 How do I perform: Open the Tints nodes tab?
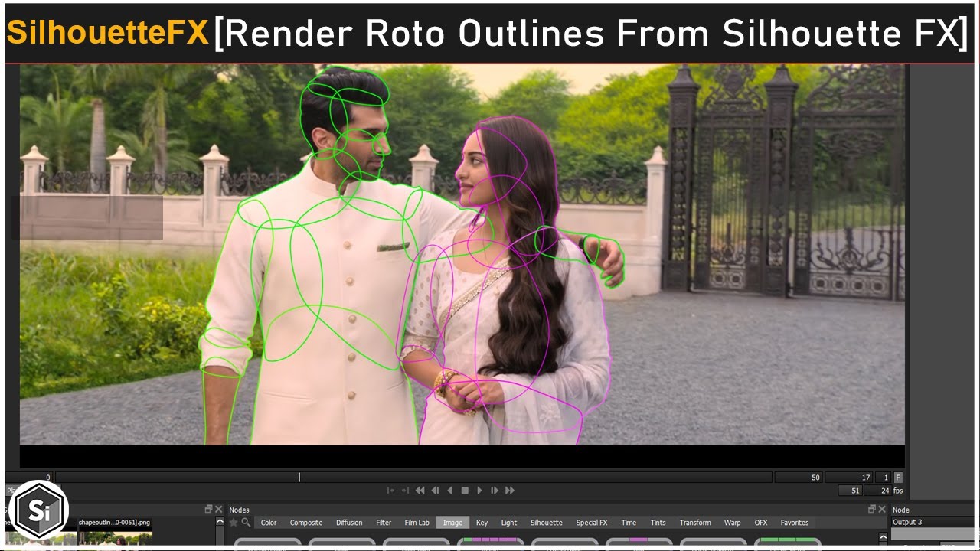click(x=658, y=523)
